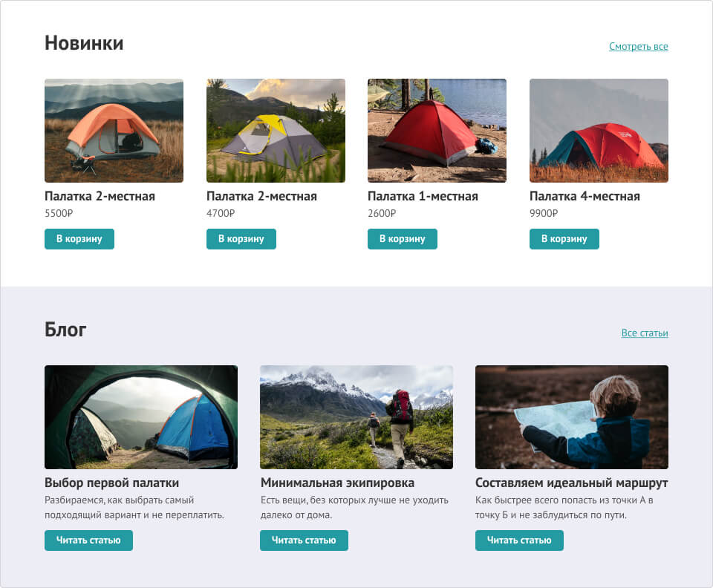This screenshot has height=588, width=713.
Task: Select the child holding map image
Action: [x=571, y=417]
